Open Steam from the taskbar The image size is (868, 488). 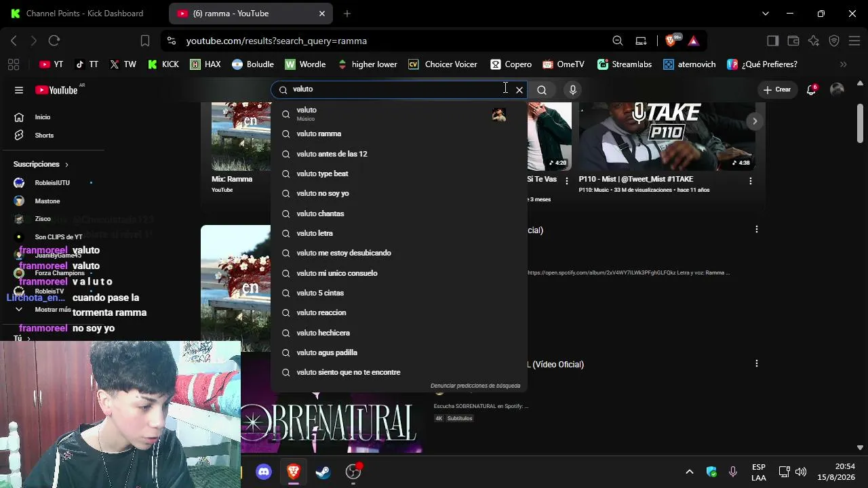[323, 472]
